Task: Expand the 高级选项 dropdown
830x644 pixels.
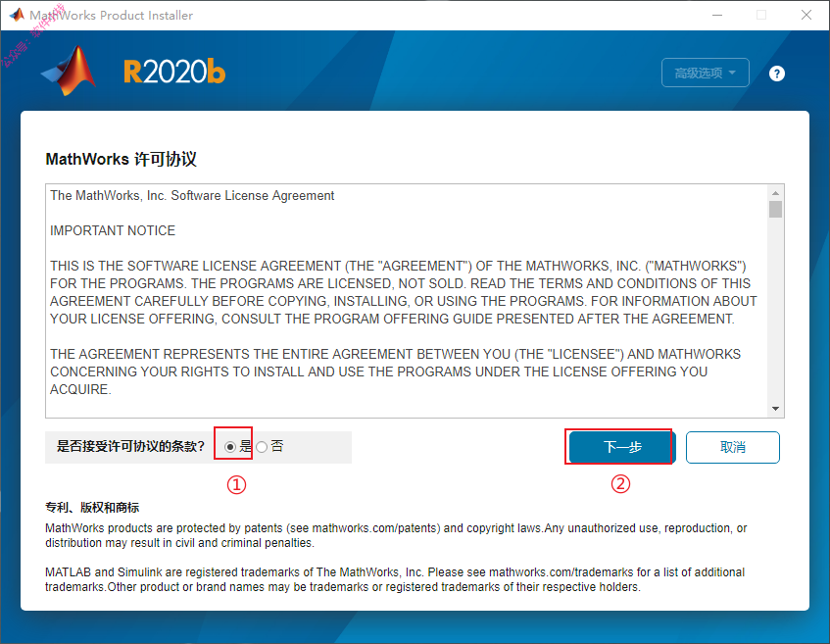Action: [x=706, y=73]
